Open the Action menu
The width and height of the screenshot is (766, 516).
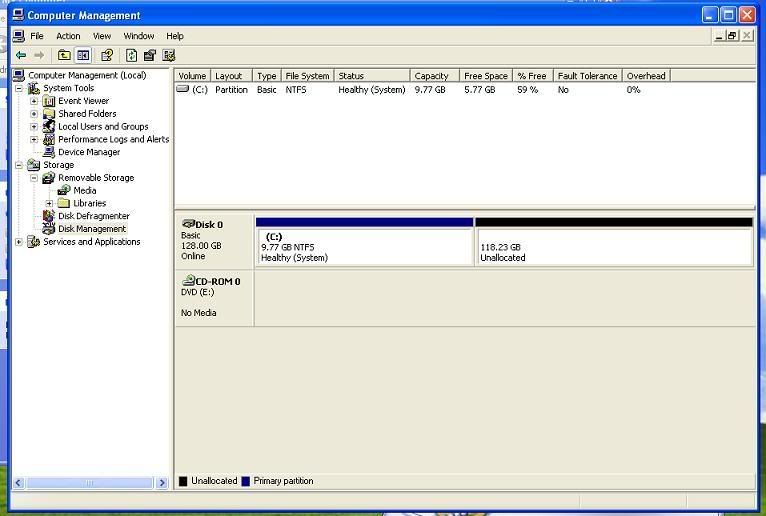point(68,36)
